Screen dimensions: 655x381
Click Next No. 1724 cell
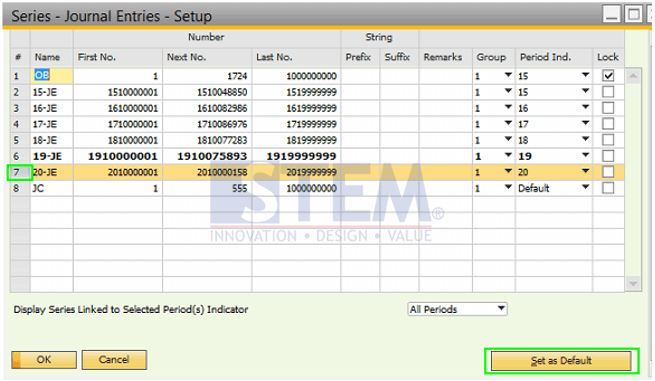pos(207,76)
